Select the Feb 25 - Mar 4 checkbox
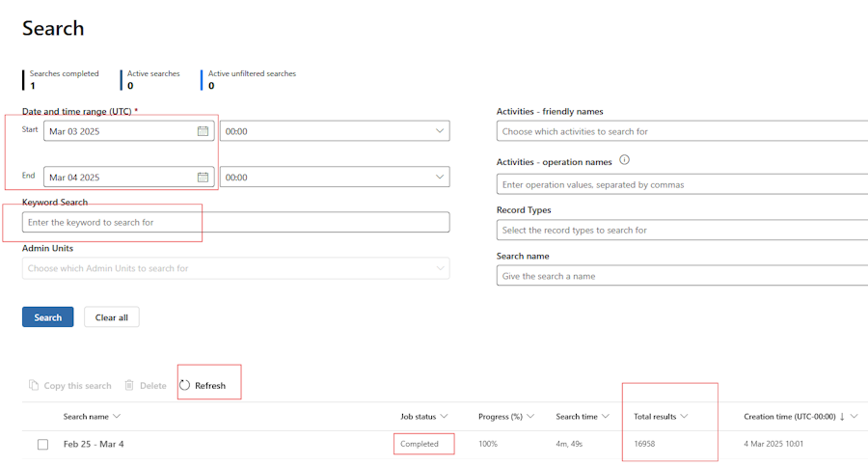868x466 pixels. 42,445
